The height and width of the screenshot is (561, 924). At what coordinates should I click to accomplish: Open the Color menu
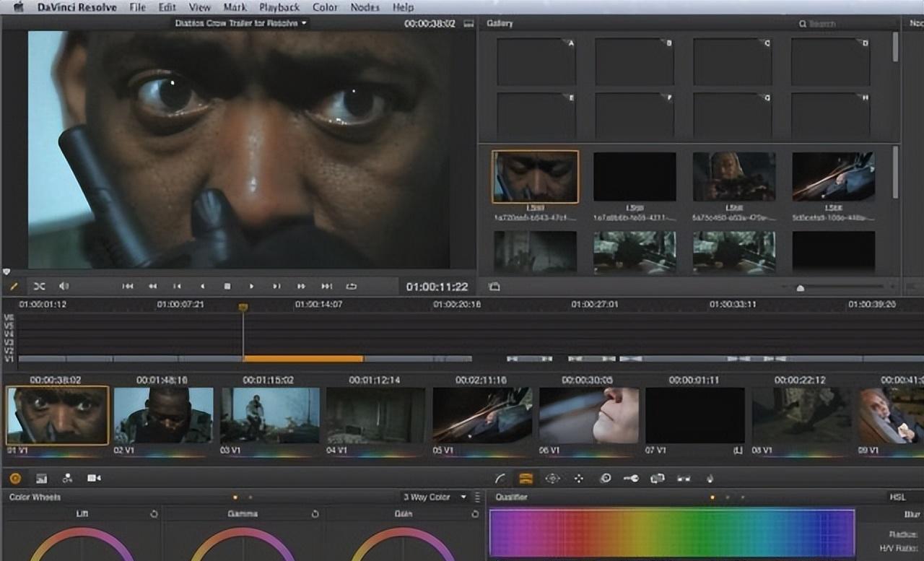(x=325, y=7)
